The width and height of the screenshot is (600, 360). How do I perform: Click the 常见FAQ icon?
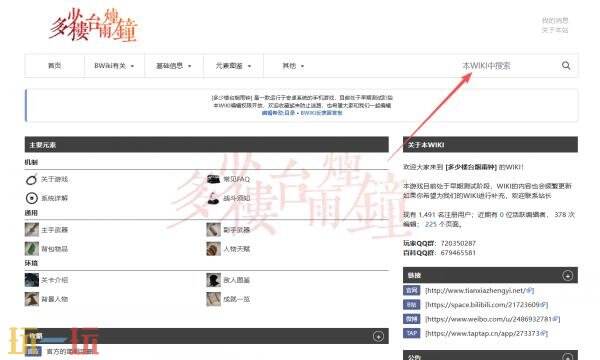pos(213,179)
